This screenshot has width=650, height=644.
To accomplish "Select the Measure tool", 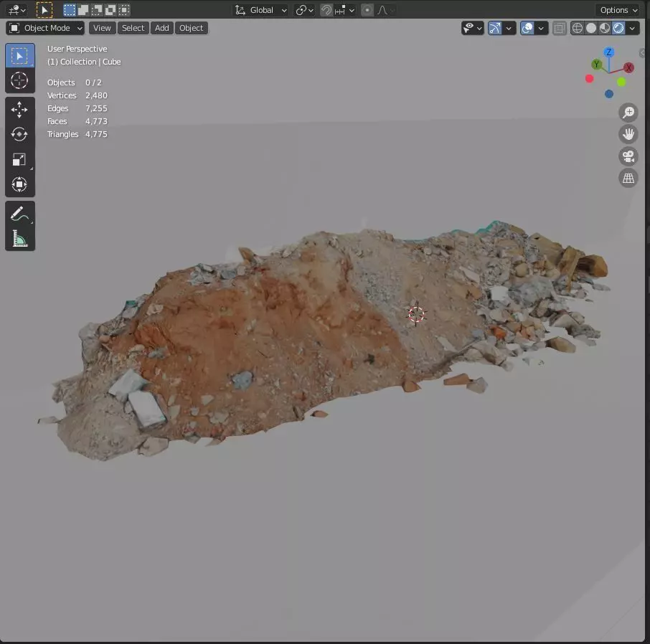I will click(x=20, y=238).
